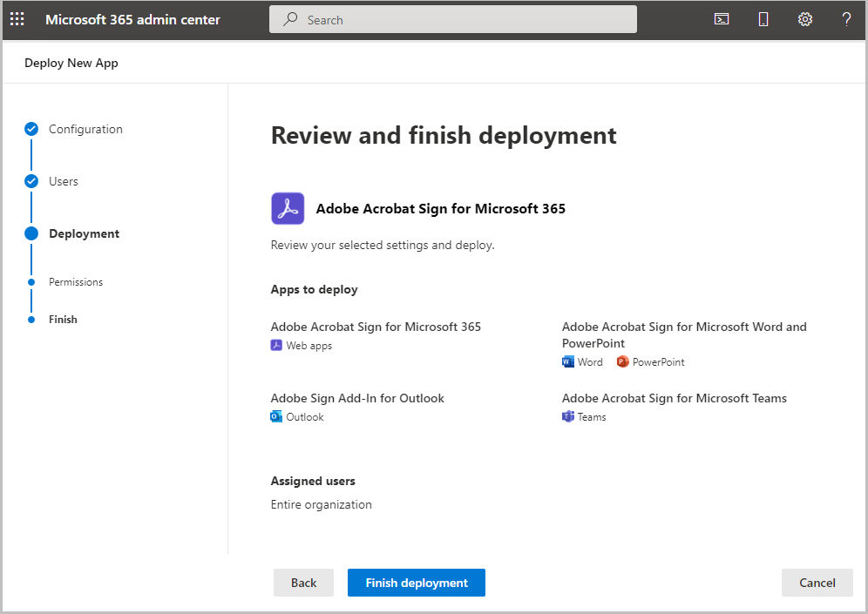Click the Search input field
This screenshot has width=868, height=614.
[x=453, y=19]
